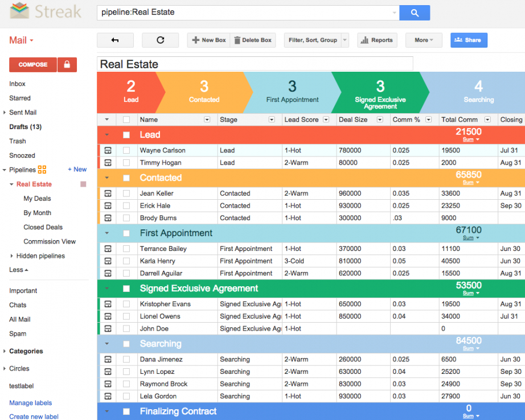Open the Manage labels link
The image size is (525, 420).
click(x=31, y=403)
